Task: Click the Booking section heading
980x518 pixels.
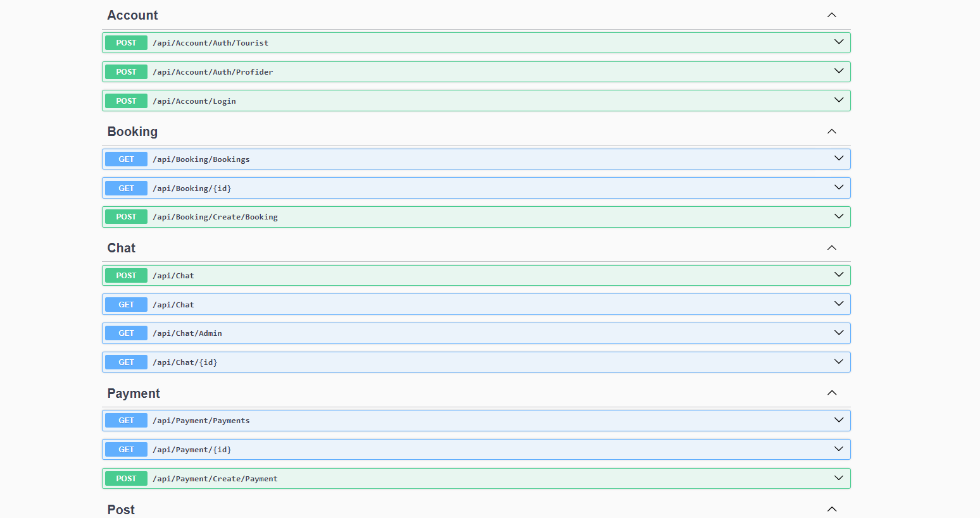Action: 132,132
